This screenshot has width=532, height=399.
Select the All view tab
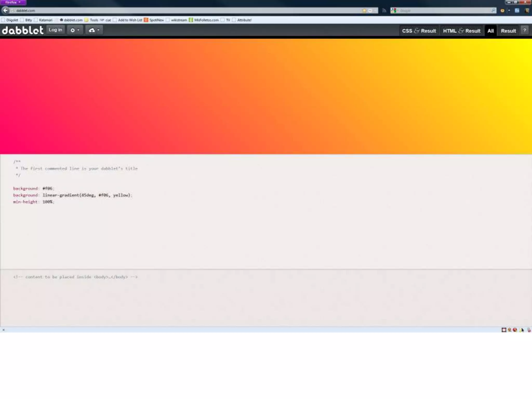tap(490, 31)
